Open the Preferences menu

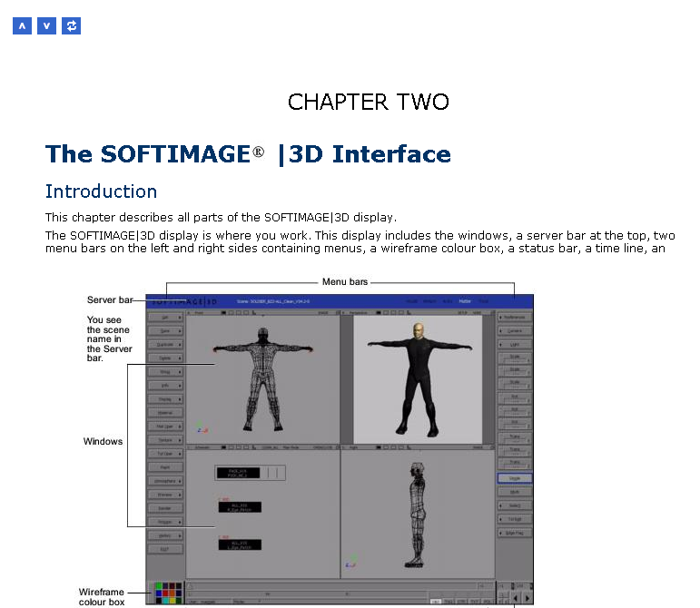(514, 318)
